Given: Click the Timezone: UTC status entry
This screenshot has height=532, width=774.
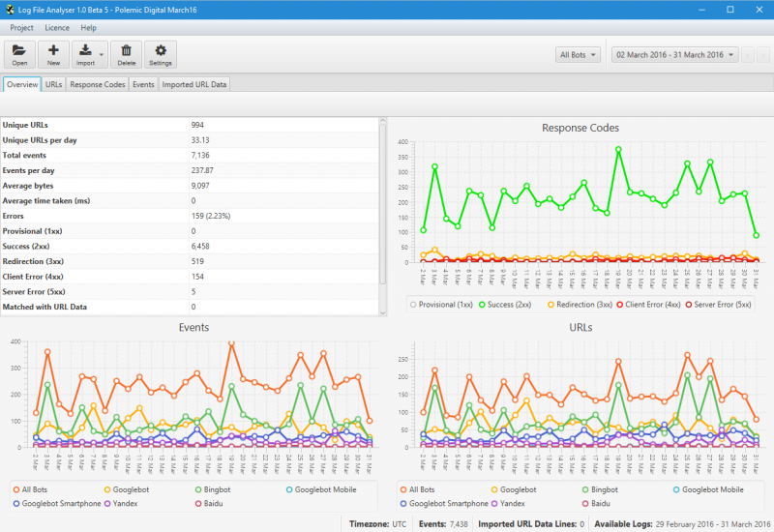Looking at the screenshot, I should (377, 524).
